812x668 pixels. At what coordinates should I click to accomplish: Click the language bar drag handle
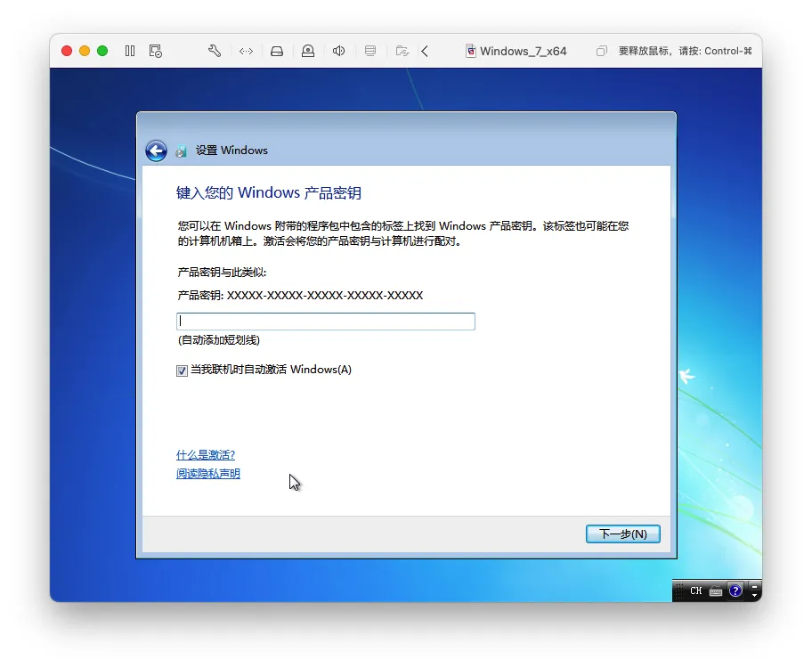click(x=679, y=591)
